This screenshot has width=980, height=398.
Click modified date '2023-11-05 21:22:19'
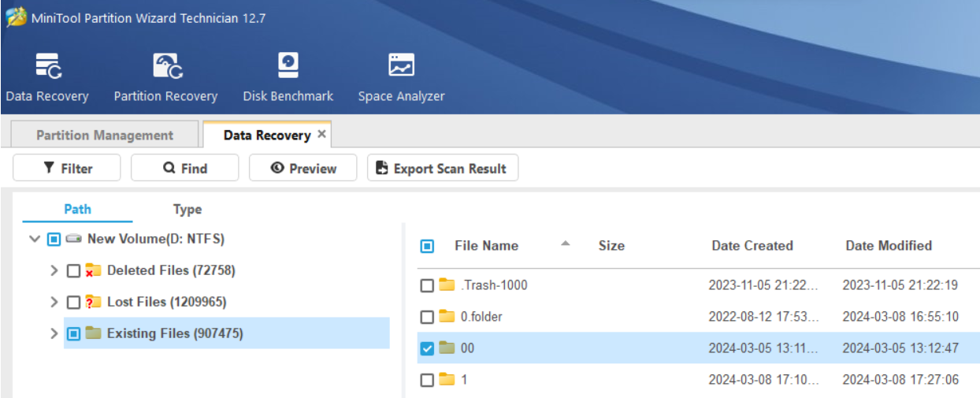(x=900, y=285)
